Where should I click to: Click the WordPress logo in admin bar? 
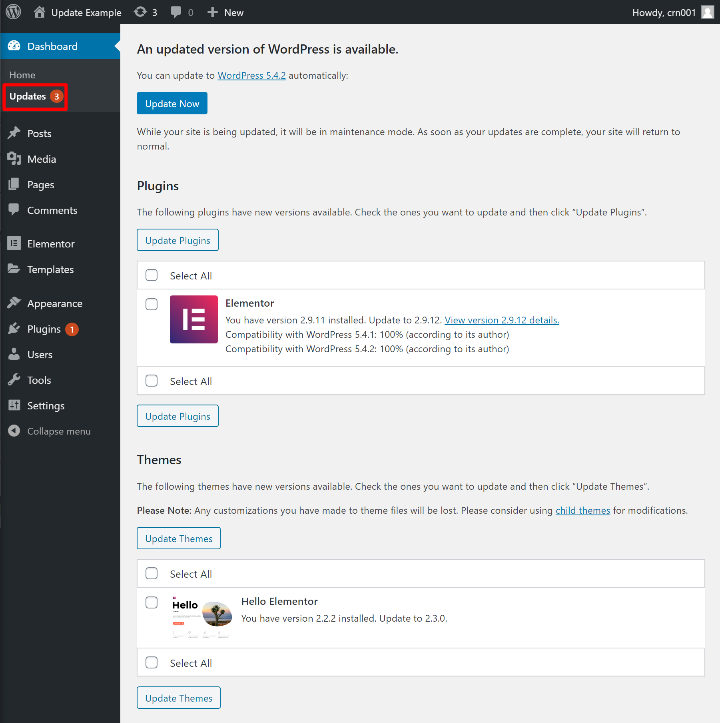coord(14,13)
